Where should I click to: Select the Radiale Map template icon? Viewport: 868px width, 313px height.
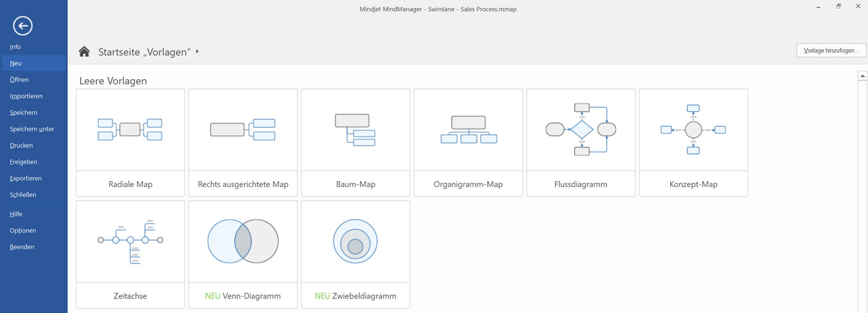tap(130, 130)
